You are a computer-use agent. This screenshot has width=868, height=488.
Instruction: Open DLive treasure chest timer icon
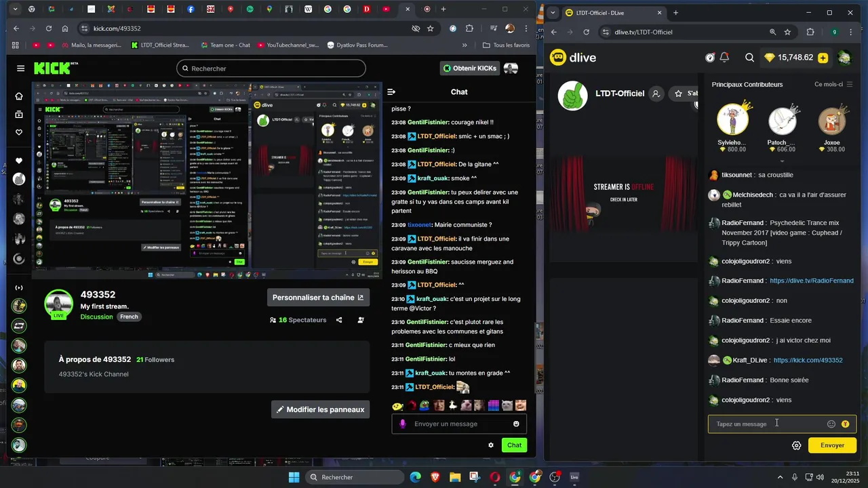(x=710, y=58)
